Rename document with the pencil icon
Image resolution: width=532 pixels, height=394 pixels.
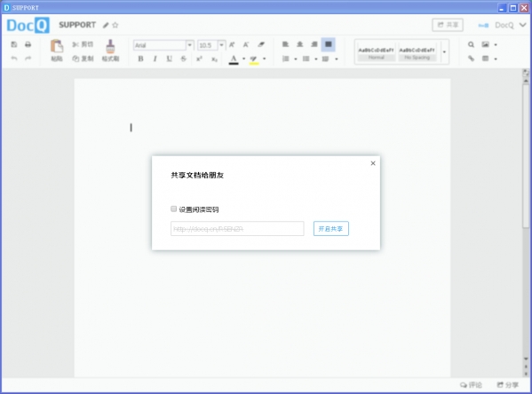[x=106, y=25]
